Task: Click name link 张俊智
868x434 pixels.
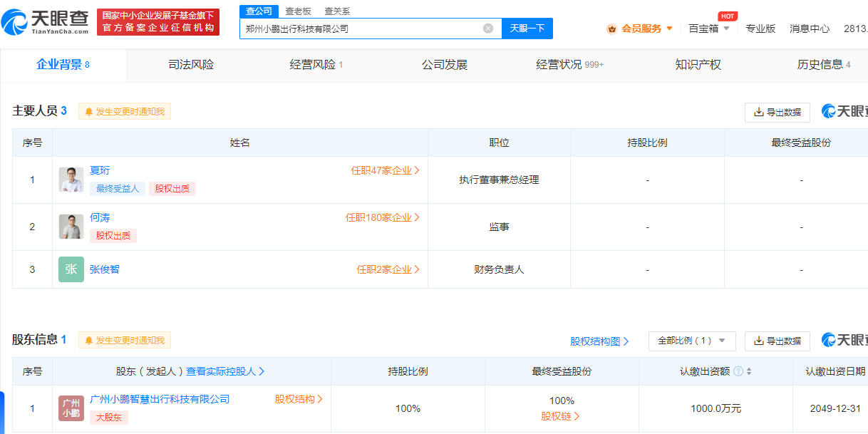Action: pos(105,270)
